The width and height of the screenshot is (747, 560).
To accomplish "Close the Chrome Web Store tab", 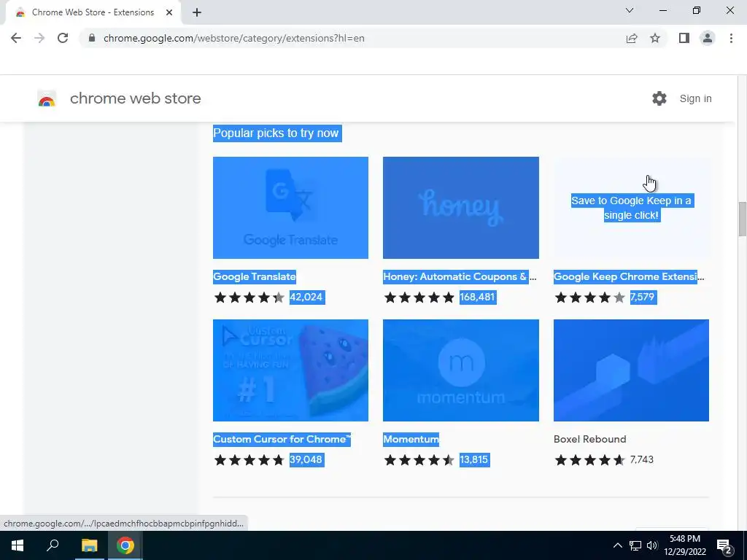I will [169, 12].
